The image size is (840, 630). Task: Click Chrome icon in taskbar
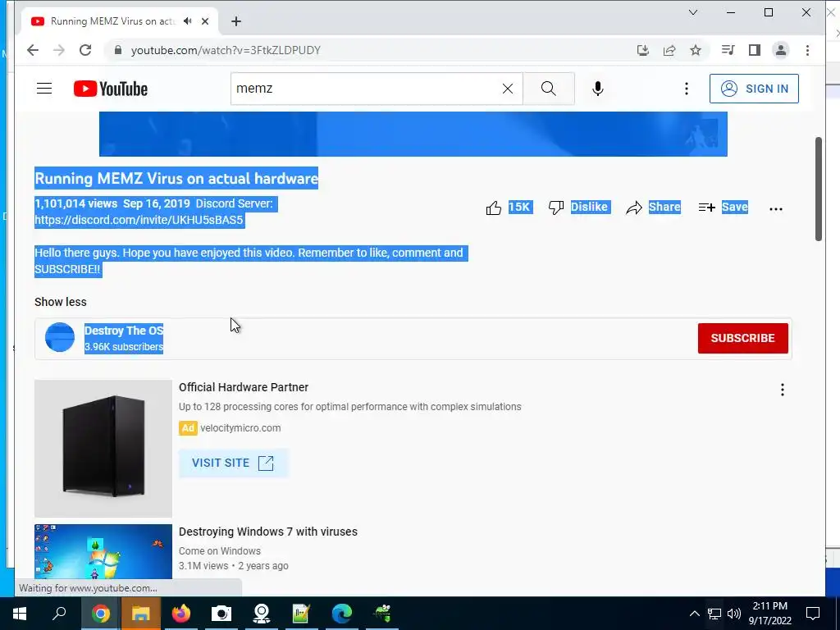pyautogui.click(x=100, y=614)
